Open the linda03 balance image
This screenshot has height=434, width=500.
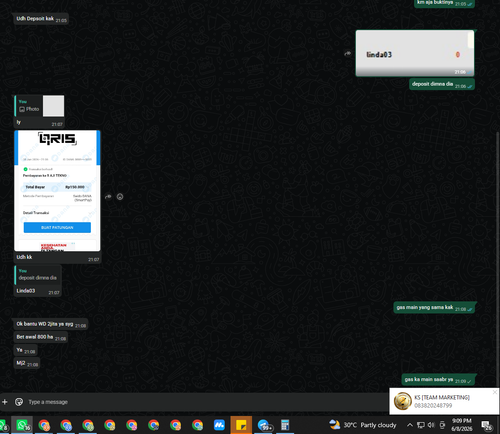pyautogui.click(x=415, y=53)
